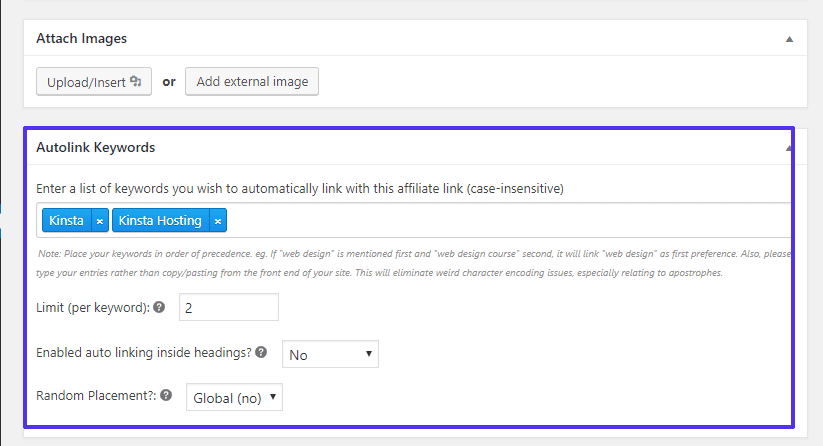Viewport: 823px width, 446px height.
Task: Click the Upload/Insert button
Action: pyautogui.click(x=93, y=82)
